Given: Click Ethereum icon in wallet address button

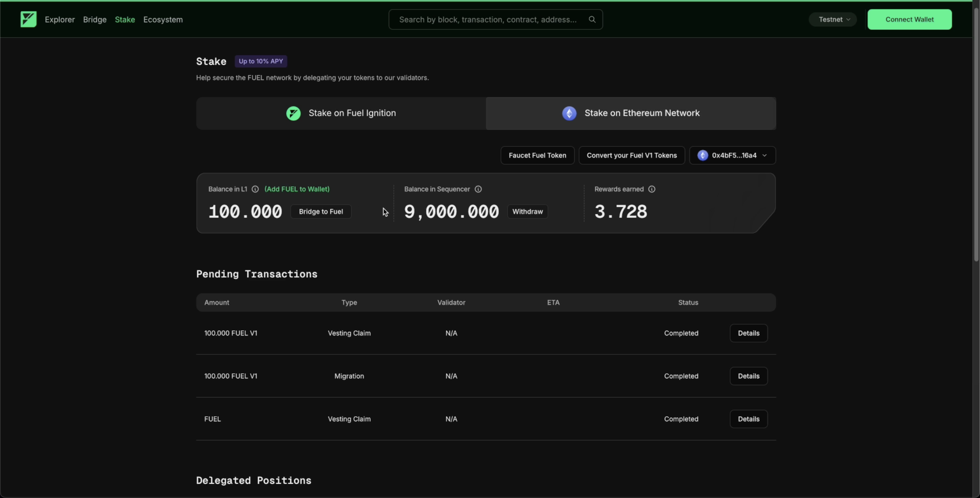Looking at the screenshot, I should [x=703, y=155].
